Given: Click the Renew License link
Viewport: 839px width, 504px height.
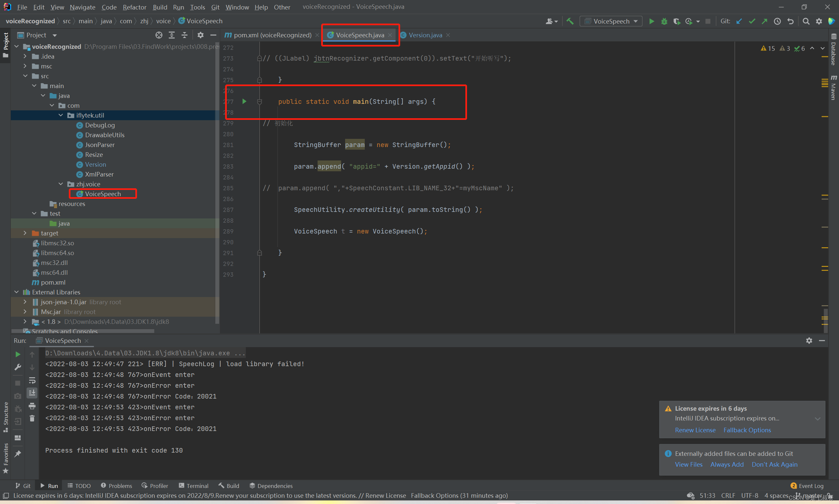Looking at the screenshot, I should 695,430.
